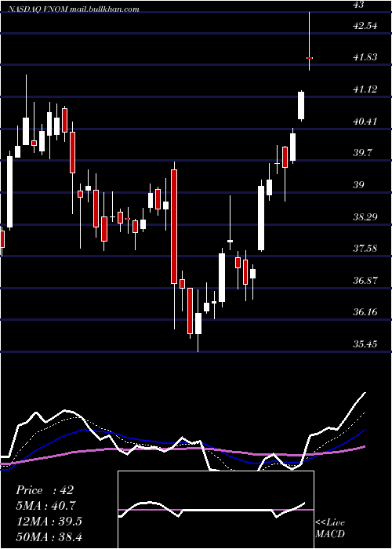
Task: Click the 42.54 price axis label
Action: [x=365, y=26]
